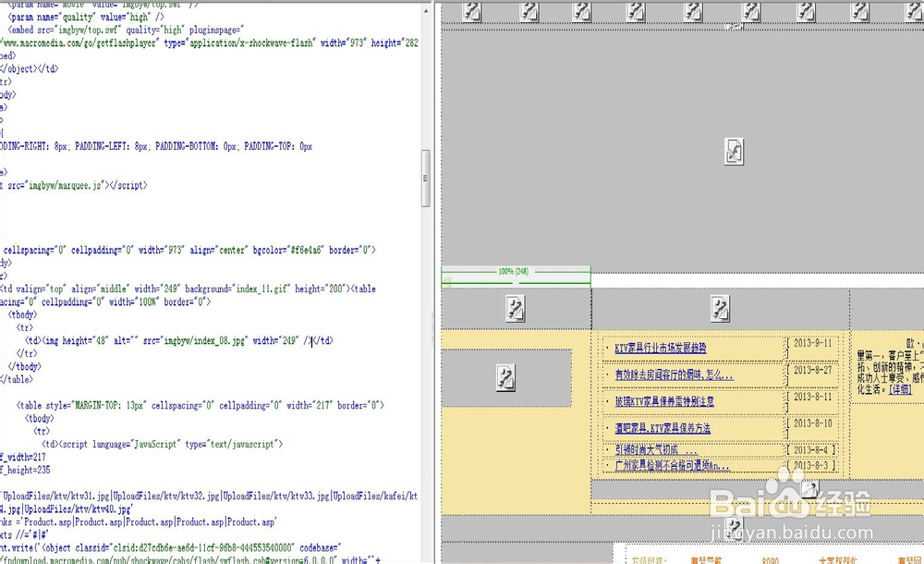Image resolution: width=924 pixels, height=564 pixels.
Task: Click the link 广州家具检测不合格可退货&n...
Action: [x=672, y=465]
